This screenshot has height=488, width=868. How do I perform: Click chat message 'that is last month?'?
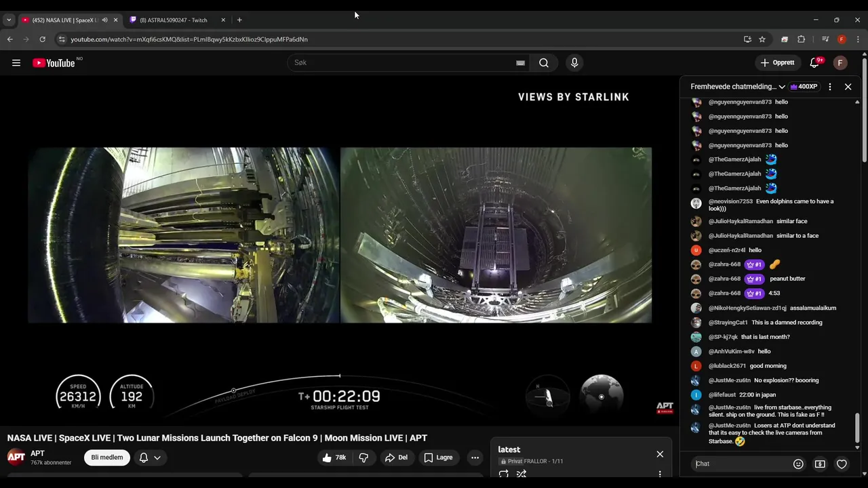[765, 337]
